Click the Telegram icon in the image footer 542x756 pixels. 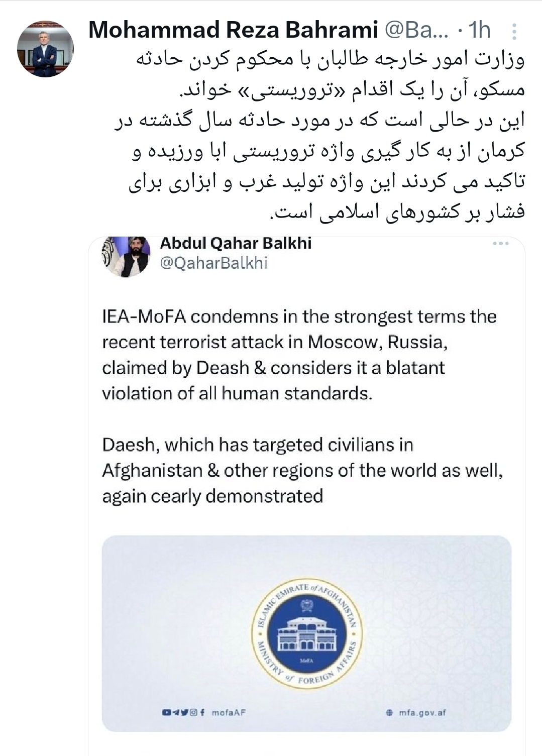tap(175, 712)
